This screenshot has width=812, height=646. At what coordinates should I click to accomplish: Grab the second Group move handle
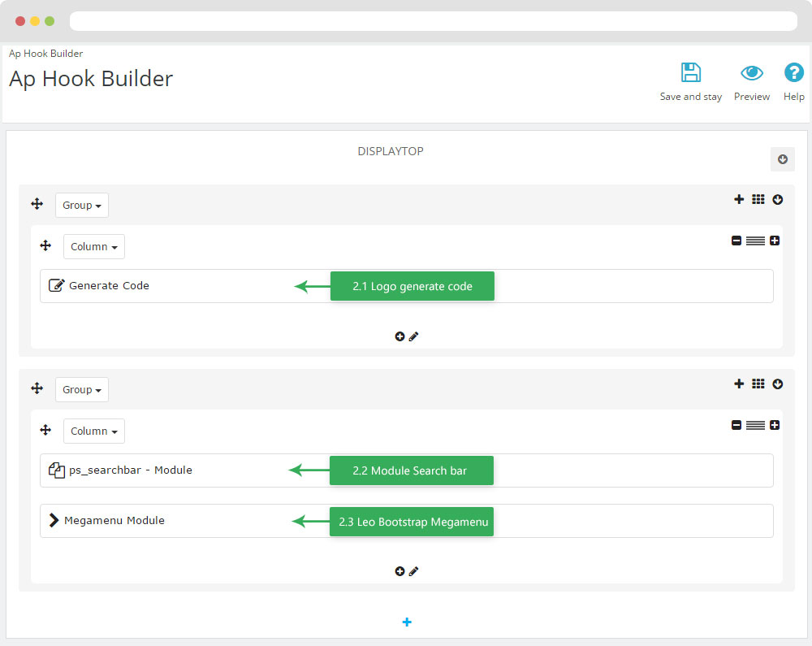[37, 388]
